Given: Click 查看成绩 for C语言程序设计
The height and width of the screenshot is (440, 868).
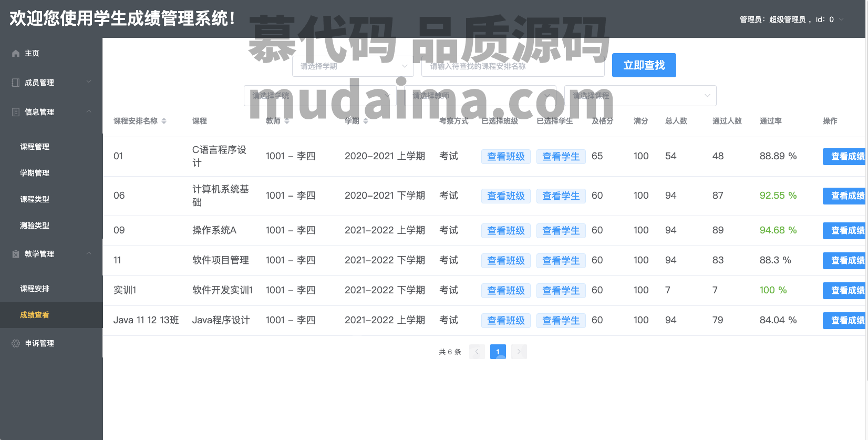Looking at the screenshot, I should [x=844, y=157].
